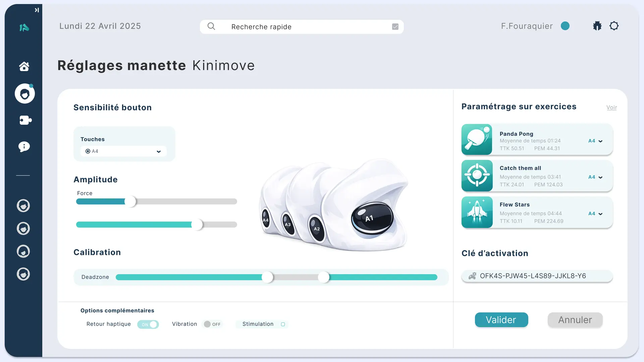Enable the Vibration toggle

point(212,324)
